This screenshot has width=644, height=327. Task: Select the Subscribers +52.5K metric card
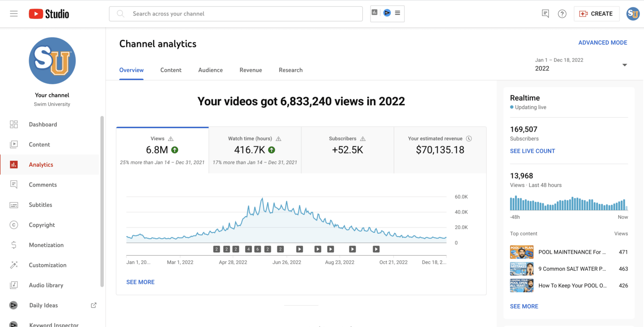[x=347, y=150]
